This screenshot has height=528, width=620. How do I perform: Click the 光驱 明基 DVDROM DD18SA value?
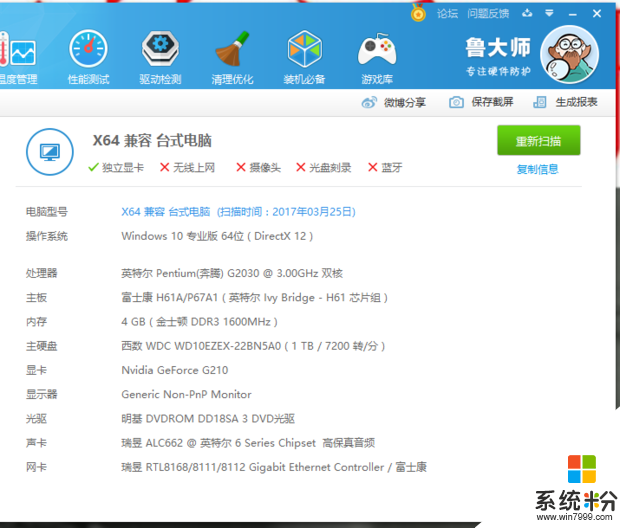pyautogui.click(x=208, y=418)
